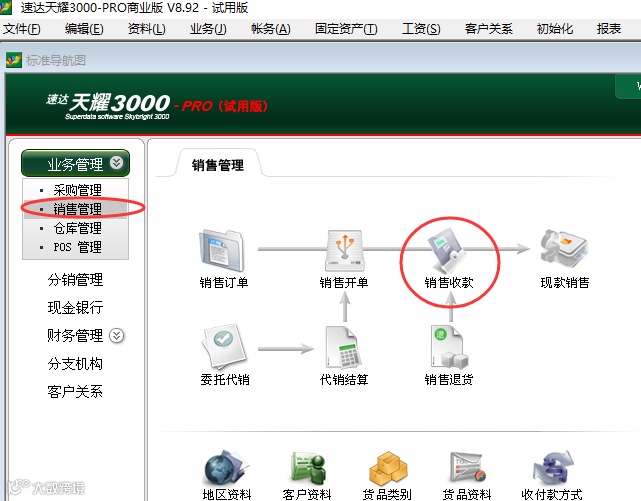The height and width of the screenshot is (501, 641).
Task: Open the 销售订单 icon
Action: 222,250
